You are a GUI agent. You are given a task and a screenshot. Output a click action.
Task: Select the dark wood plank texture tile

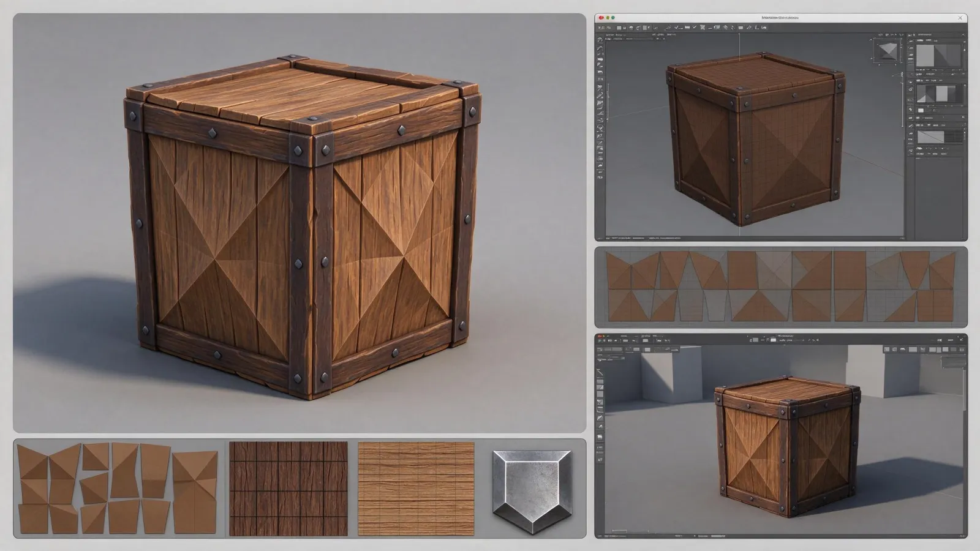coord(288,489)
